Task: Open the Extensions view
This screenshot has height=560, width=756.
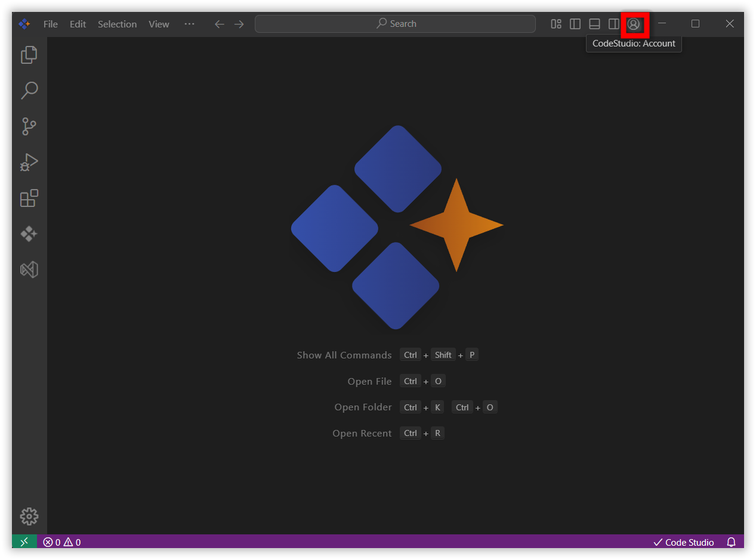Action: click(x=29, y=198)
